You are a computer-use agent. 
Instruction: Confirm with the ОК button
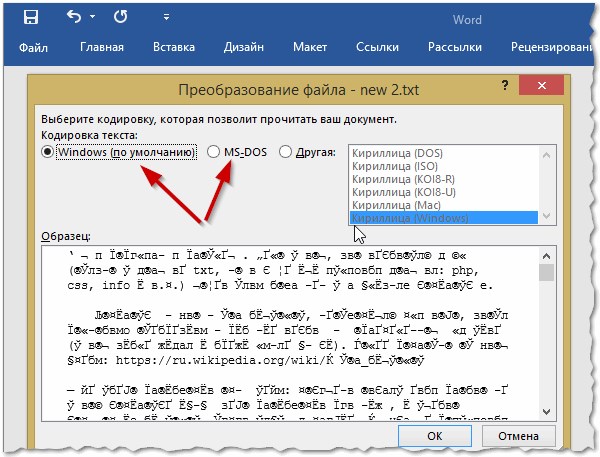(x=435, y=436)
